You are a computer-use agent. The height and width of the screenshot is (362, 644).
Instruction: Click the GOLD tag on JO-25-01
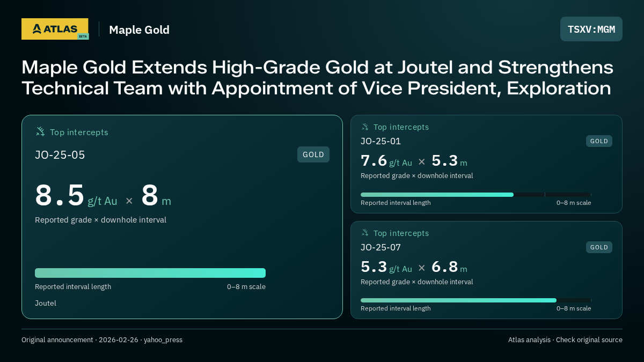pyautogui.click(x=599, y=141)
